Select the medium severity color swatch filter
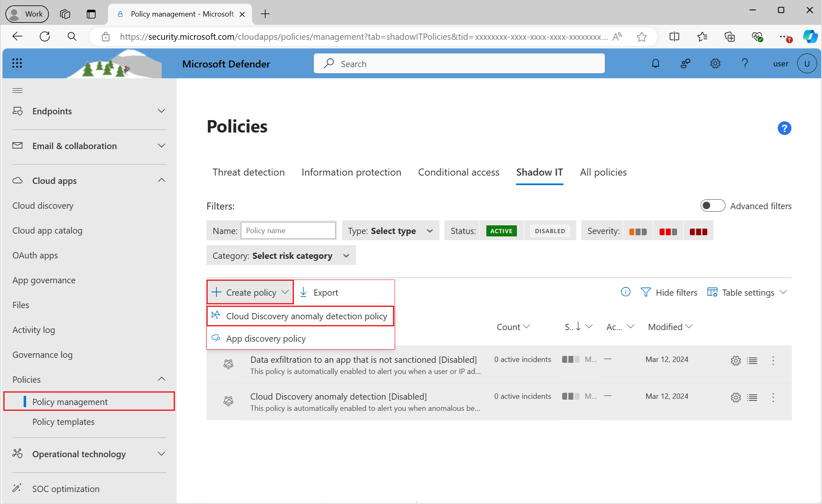This screenshot has width=822, height=504. pyautogui.click(x=667, y=231)
